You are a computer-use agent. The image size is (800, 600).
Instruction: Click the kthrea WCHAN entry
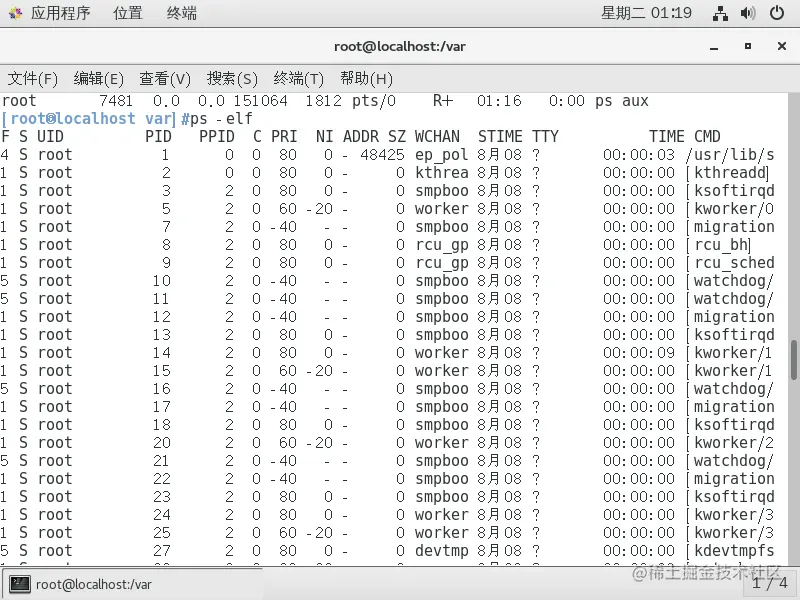click(x=441, y=172)
